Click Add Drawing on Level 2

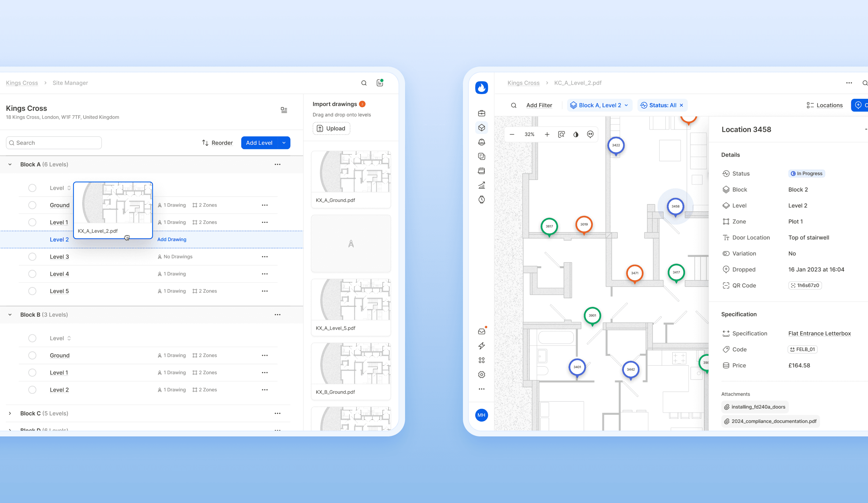171,239
